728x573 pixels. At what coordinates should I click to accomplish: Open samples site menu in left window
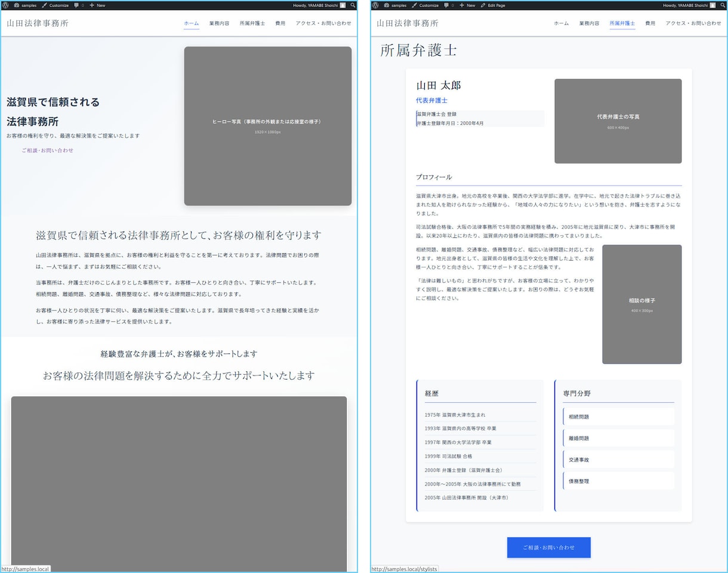click(24, 5)
